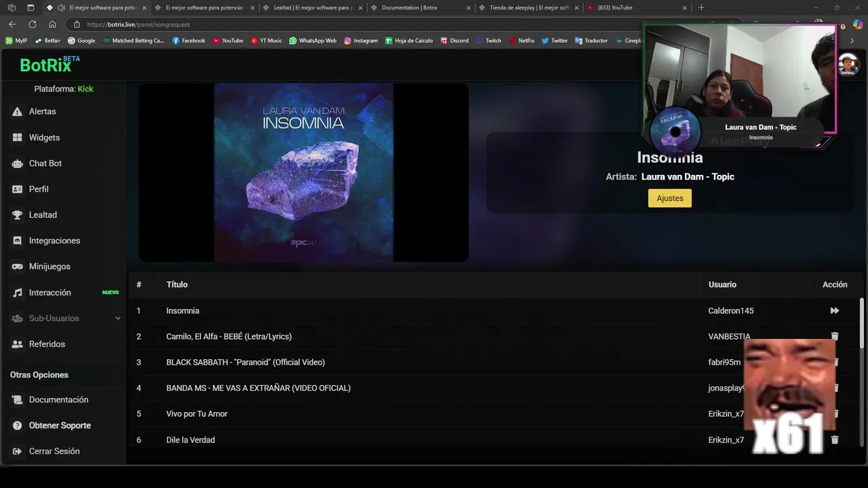
Task: Switch to second El mejor software tab
Action: pos(203,7)
